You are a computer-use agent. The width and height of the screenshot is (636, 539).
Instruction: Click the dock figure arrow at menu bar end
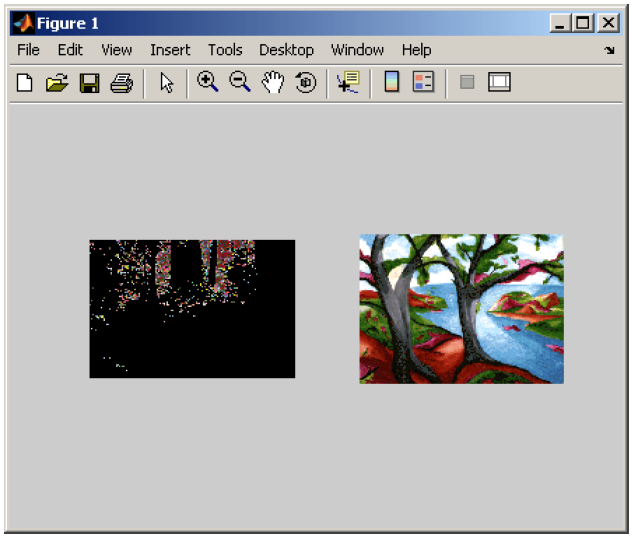(x=609, y=50)
